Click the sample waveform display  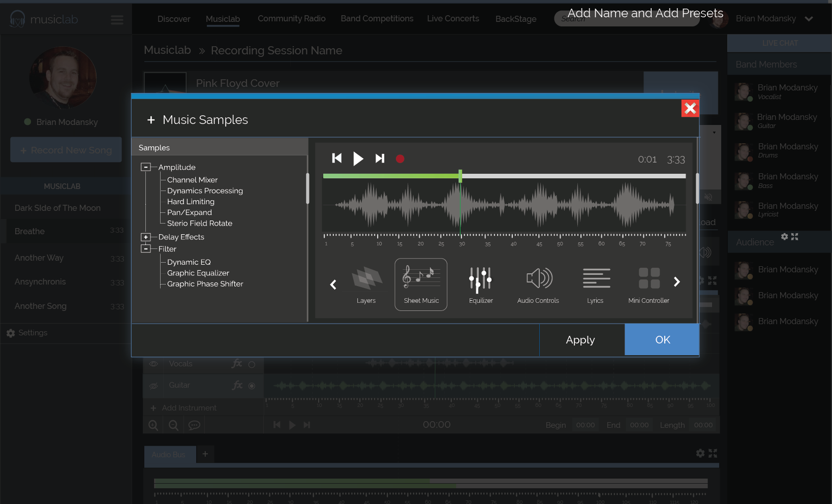[x=504, y=205]
